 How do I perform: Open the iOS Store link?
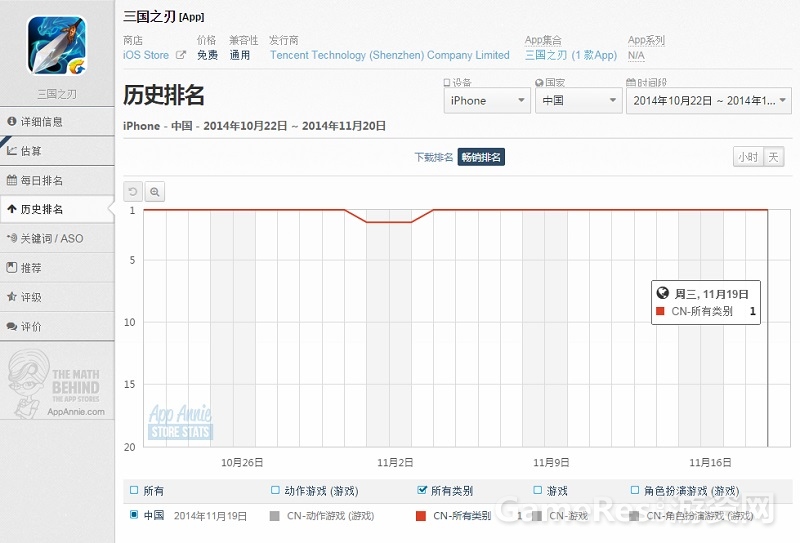click(146, 55)
